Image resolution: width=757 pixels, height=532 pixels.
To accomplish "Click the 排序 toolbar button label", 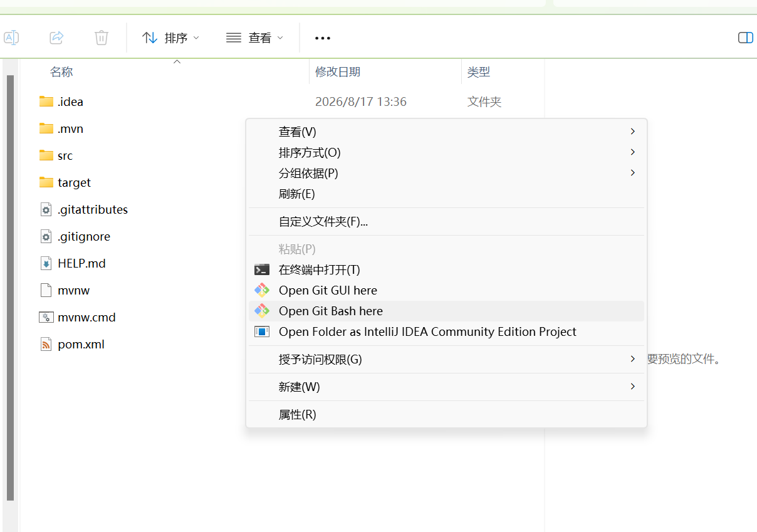I will coord(176,38).
